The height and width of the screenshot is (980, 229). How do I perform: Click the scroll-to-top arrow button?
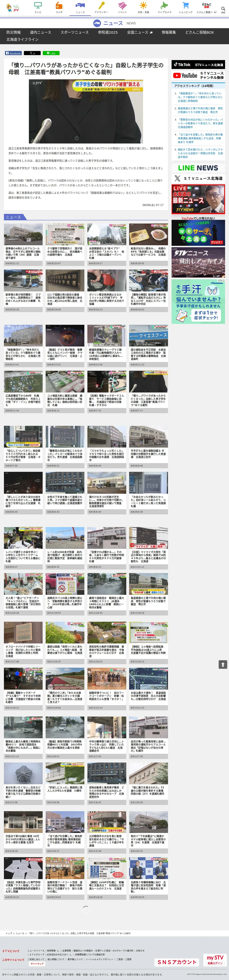tap(223, 664)
